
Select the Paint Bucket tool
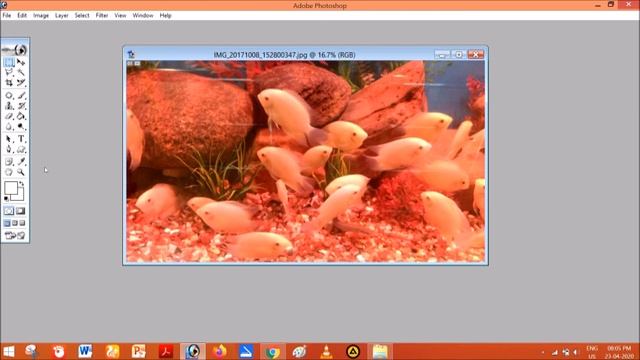point(21,116)
